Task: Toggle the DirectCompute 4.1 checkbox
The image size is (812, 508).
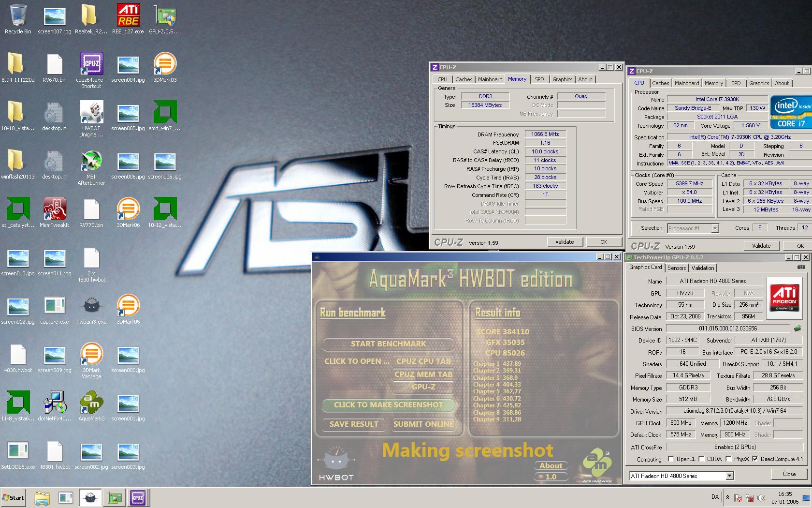Action: click(755, 459)
